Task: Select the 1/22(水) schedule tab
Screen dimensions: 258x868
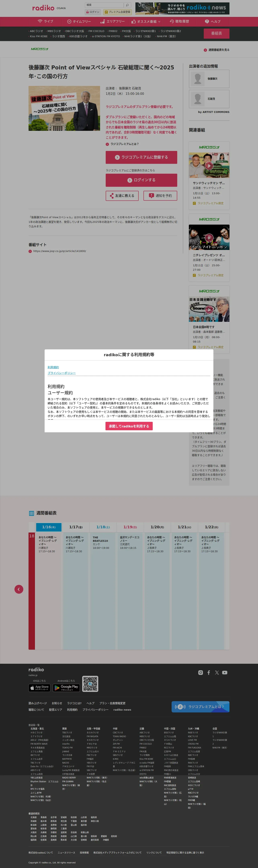Action: click(212, 527)
